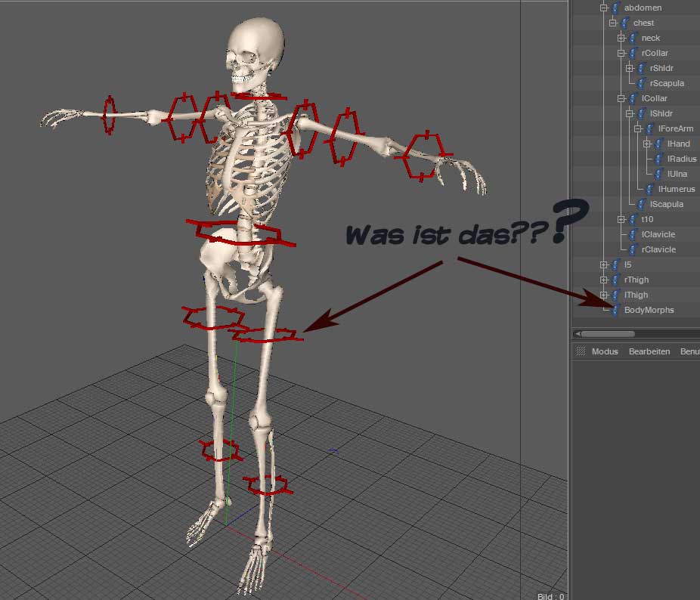Expand the lHand node

(x=647, y=144)
